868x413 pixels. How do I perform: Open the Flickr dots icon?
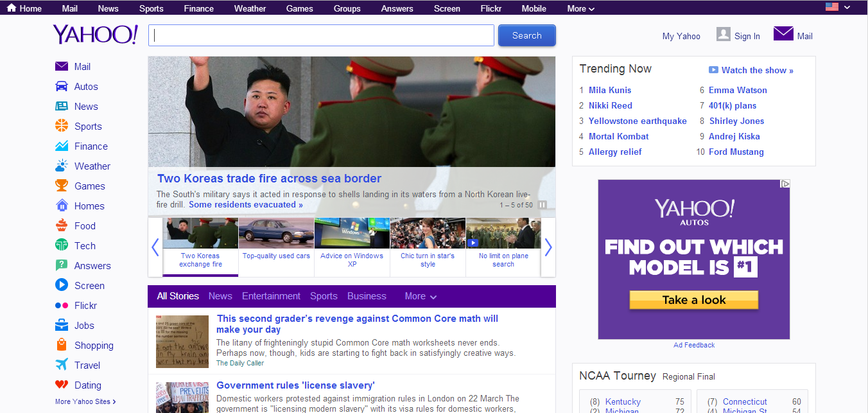62,306
